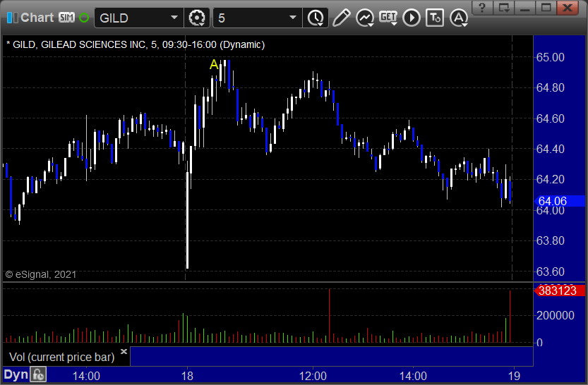Viewport: 588px width, 385px height.
Task: Open the window options dropdown icon
Action: tap(503, 8)
